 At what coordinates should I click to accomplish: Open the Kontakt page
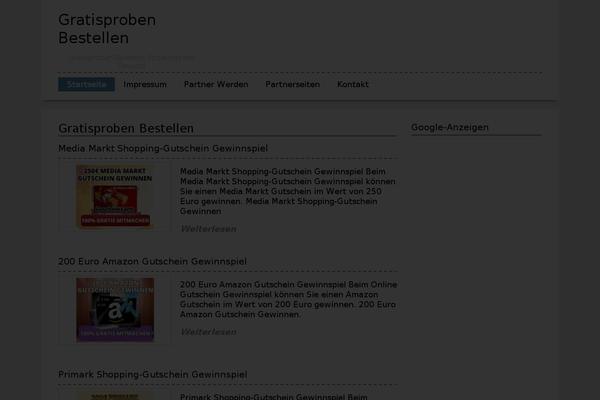point(353,84)
